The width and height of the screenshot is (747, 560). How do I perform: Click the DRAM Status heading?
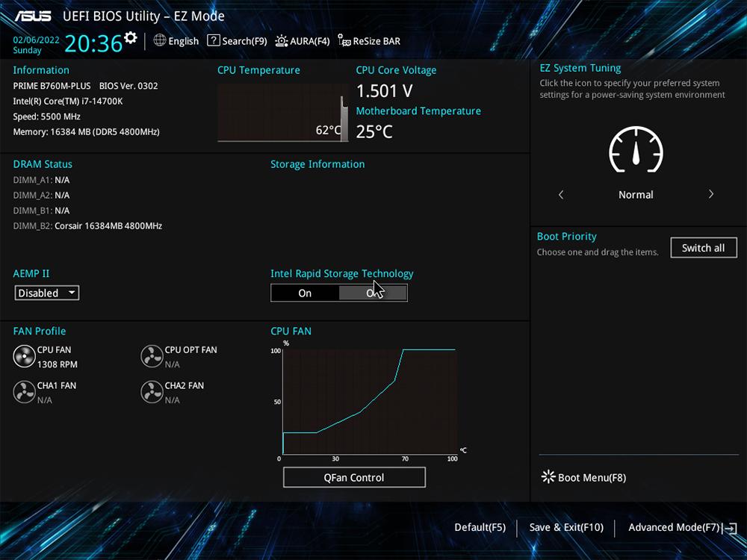[43, 164]
